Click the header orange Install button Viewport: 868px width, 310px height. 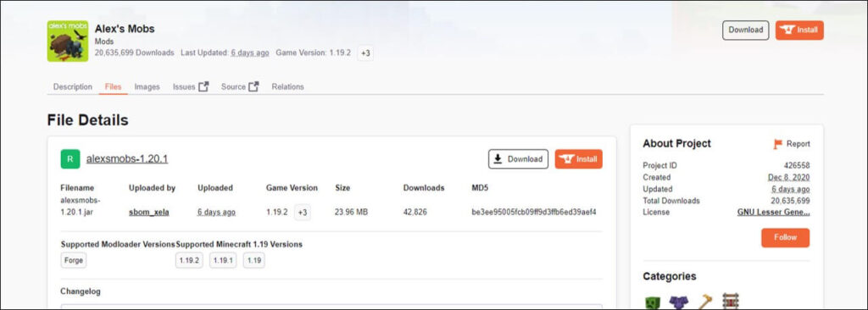(799, 30)
